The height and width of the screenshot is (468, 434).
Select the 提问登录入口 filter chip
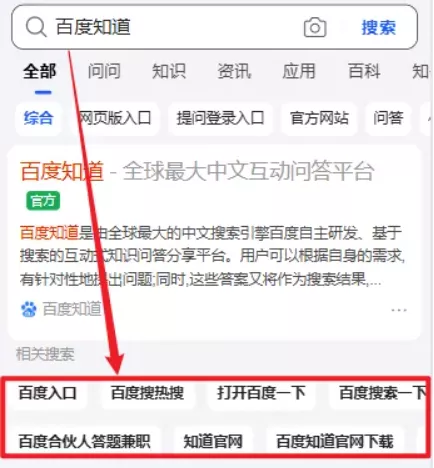220,118
